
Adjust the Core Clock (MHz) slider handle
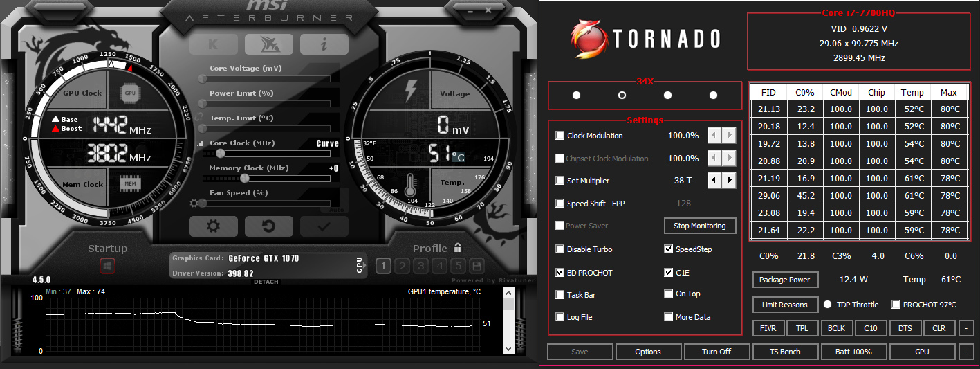point(220,154)
